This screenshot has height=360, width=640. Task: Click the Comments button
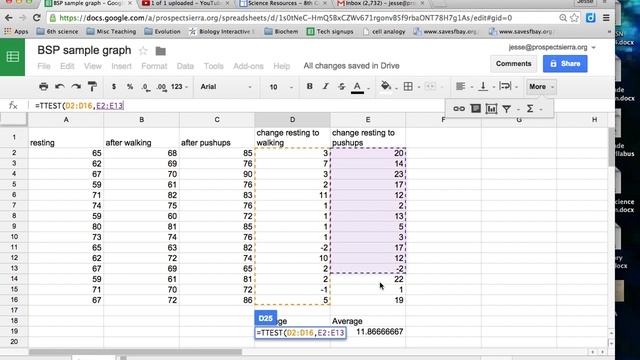point(513,64)
